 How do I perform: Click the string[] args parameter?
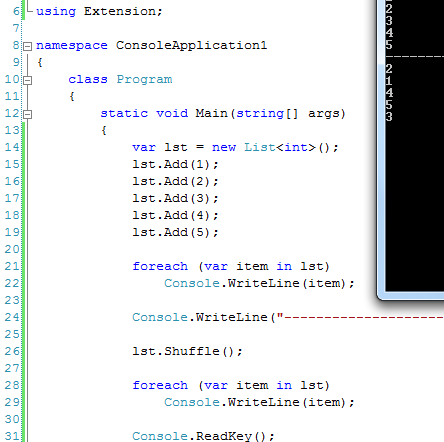(289, 113)
